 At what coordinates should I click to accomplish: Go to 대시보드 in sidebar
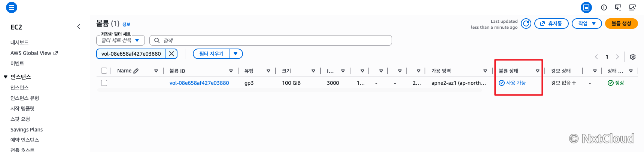click(x=19, y=43)
